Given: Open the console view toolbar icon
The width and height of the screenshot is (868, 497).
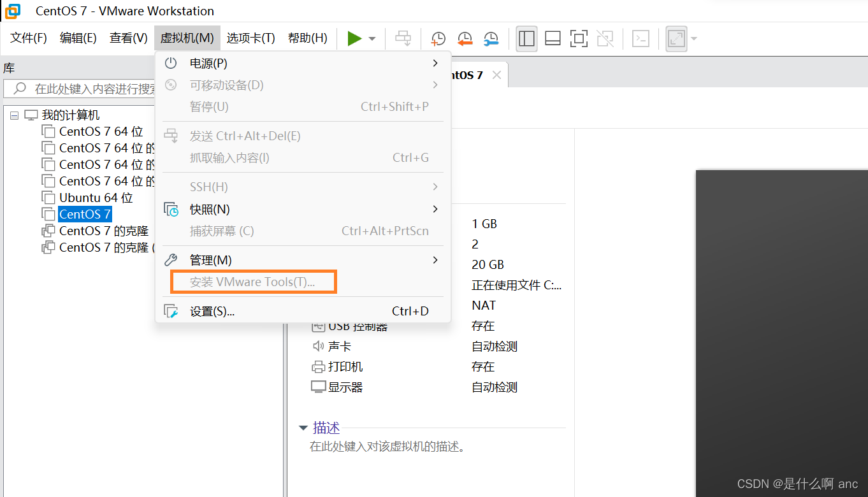Looking at the screenshot, I should (x=640, y=38).
